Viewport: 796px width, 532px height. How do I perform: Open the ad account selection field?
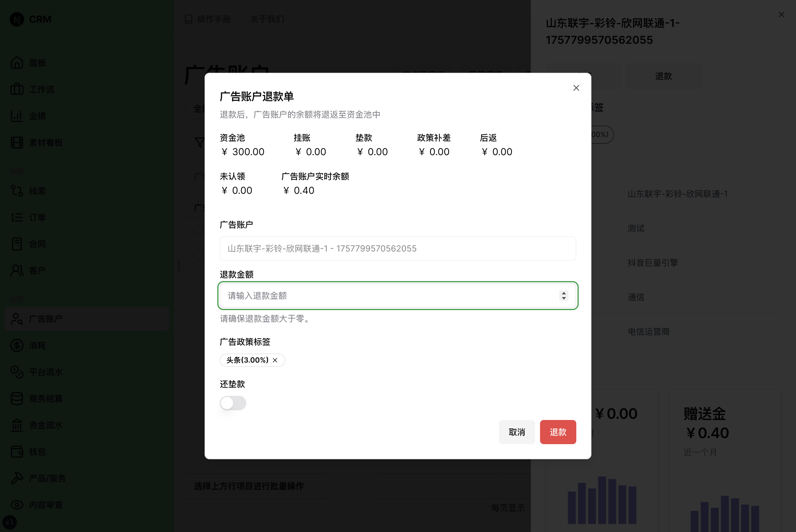(397, 248)
